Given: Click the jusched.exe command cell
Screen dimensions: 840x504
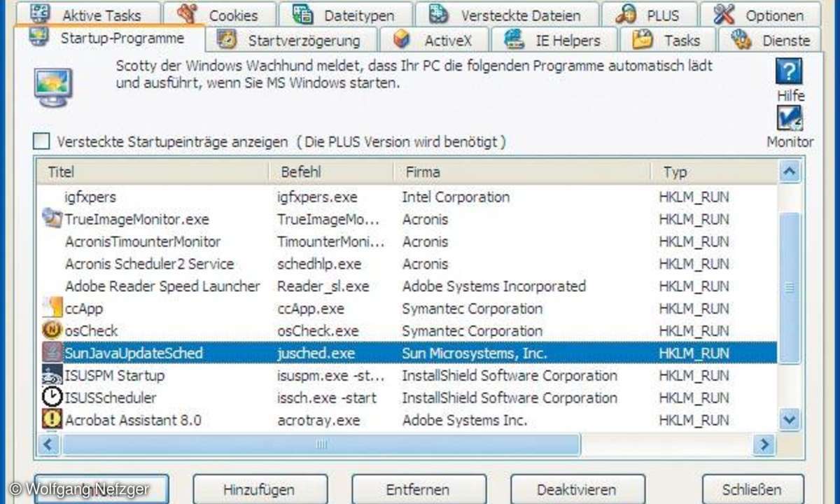Looking at the screenshot, I should (x=316, y=353).
